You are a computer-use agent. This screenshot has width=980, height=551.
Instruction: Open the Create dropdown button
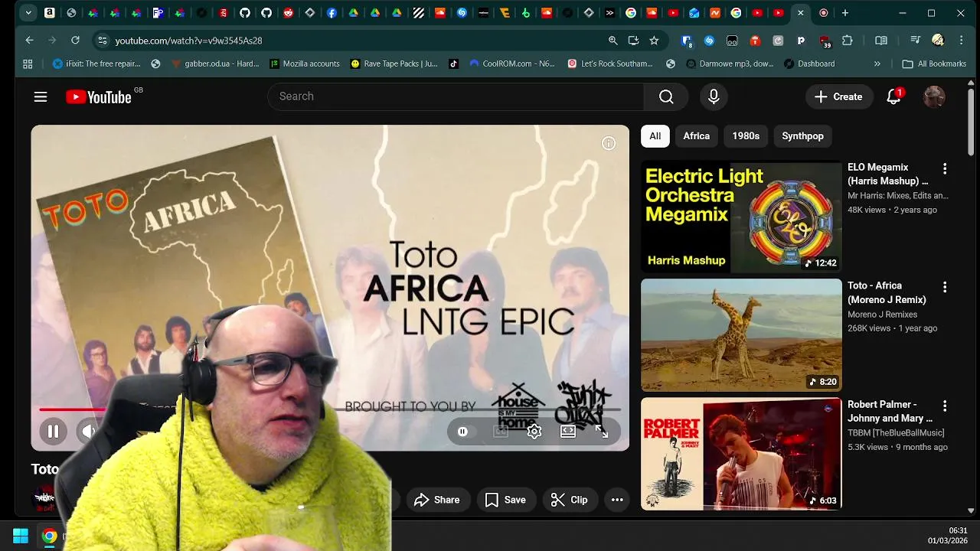point(838,96)
